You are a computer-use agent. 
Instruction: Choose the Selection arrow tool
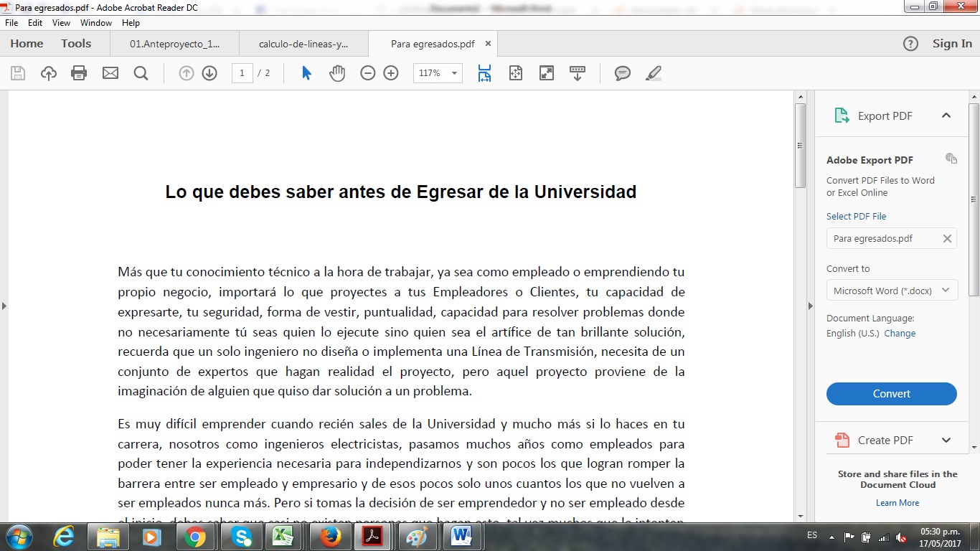(x=306, y=73)
